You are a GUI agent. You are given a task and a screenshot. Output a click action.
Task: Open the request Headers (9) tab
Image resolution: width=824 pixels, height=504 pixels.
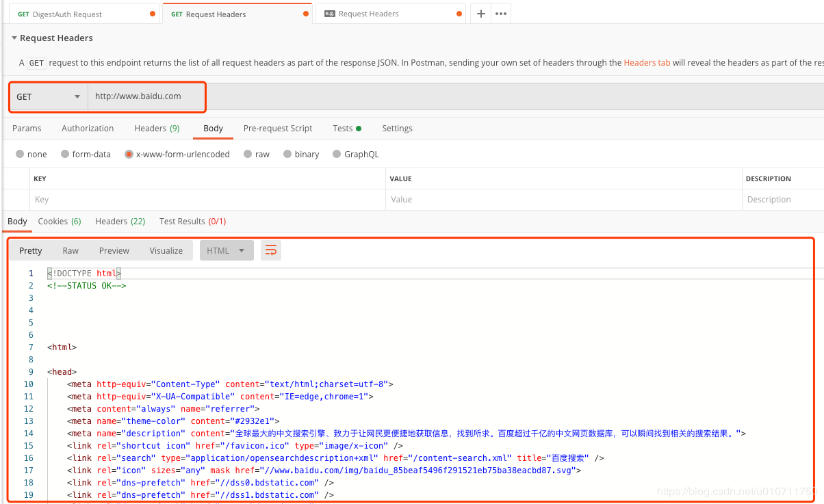157,128
